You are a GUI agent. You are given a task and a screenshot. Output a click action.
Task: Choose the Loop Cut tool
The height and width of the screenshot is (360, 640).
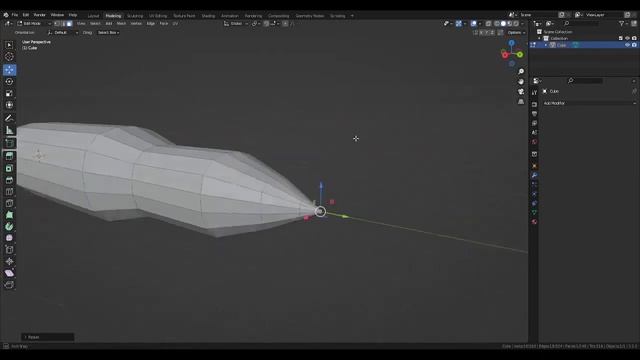point(9,192)
